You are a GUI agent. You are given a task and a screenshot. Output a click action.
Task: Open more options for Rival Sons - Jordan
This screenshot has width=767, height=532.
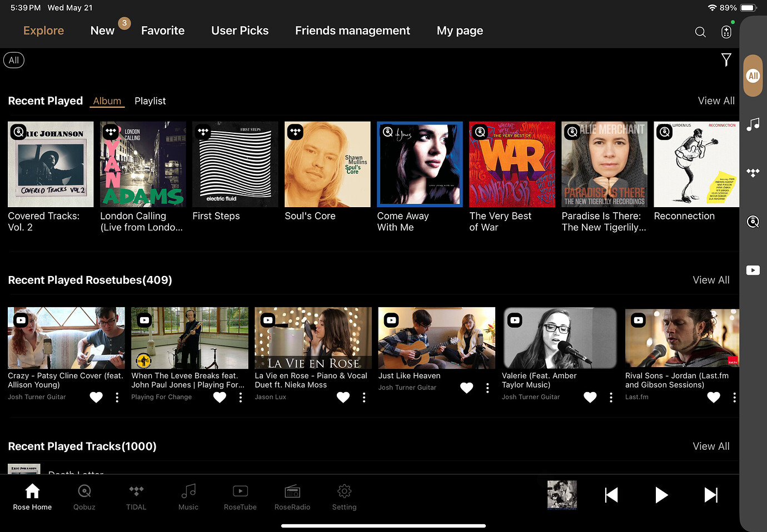(x=734, y=397)
